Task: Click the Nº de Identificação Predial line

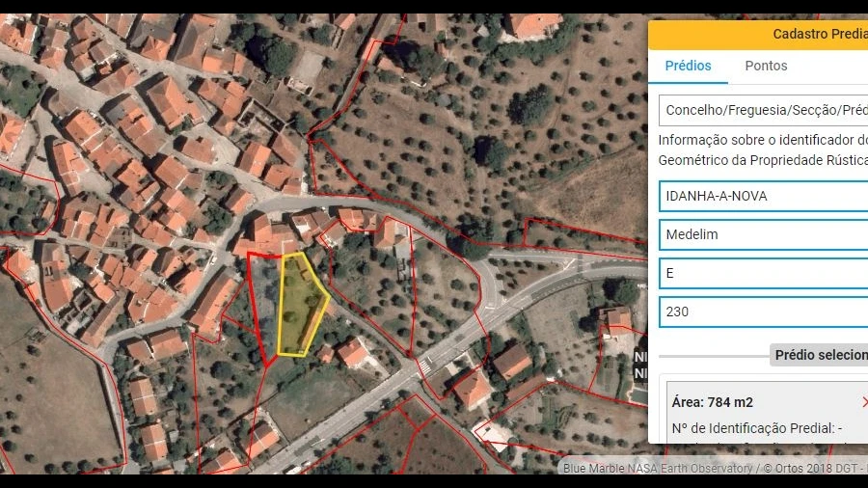Action: click(762, 428)
